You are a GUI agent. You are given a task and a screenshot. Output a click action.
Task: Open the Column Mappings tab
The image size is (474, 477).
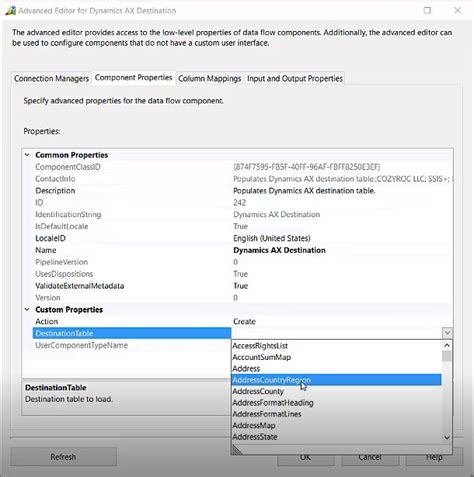click(210, 79)
